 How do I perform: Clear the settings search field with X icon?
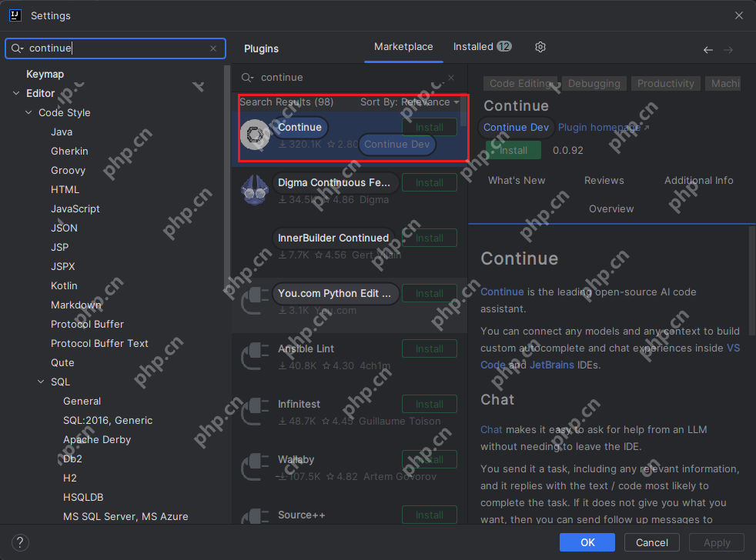213,48
